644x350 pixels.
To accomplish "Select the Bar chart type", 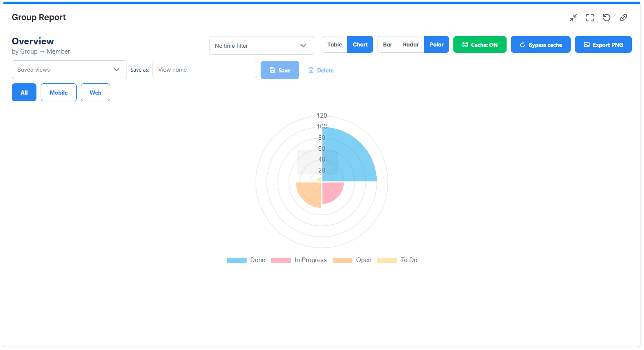I will click(388, 44).
